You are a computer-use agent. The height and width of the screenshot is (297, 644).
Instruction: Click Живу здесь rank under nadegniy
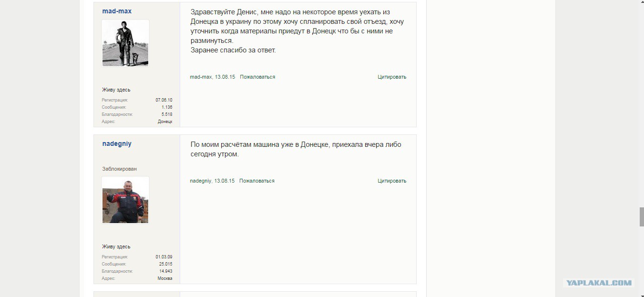[x=116, y=246]
